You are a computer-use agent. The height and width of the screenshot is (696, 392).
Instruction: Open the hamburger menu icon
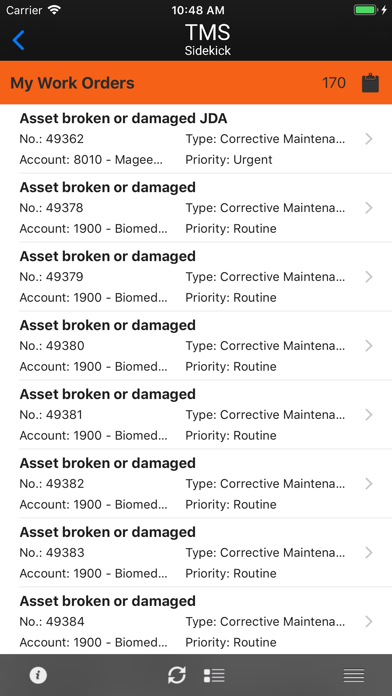(x=354, y=676)
